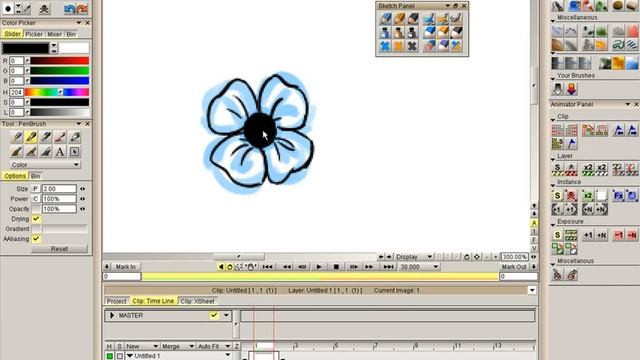Click the blue cross icon in Sketch Panel
The image size is (640, 360).
click(385, 46)
